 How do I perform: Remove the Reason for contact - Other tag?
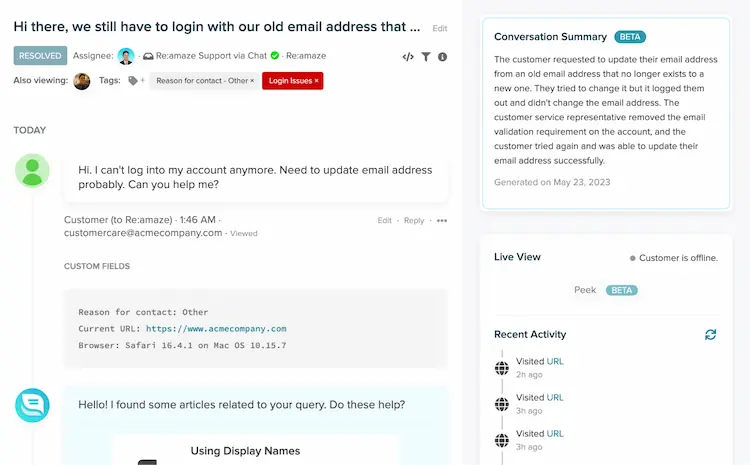252,81
